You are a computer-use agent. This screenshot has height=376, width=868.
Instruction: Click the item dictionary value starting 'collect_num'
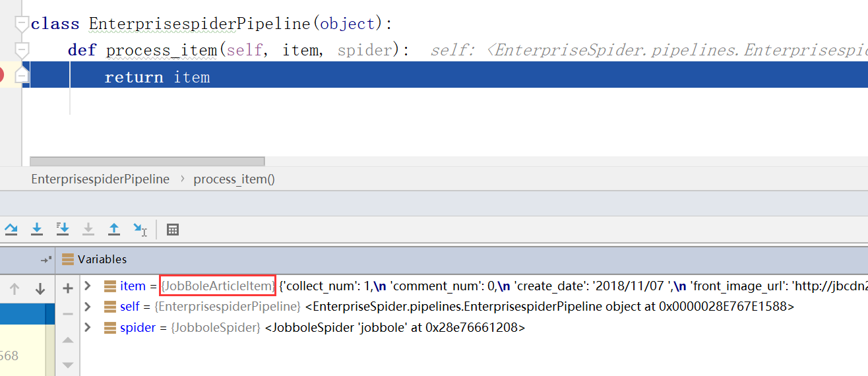coord(573,286)
